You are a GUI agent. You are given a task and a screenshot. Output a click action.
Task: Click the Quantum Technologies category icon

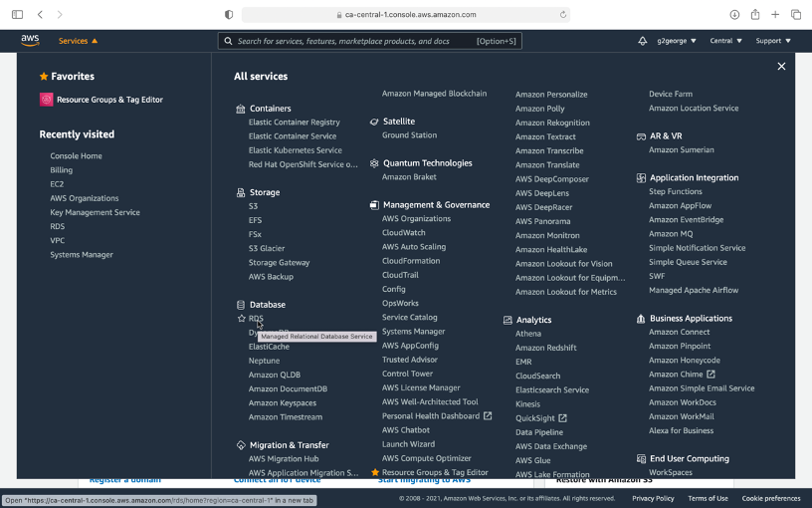point(374,163)
